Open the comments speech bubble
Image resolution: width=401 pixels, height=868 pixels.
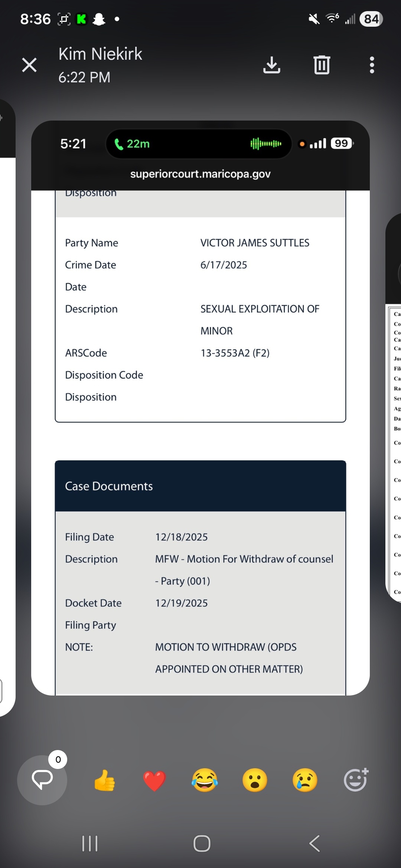(x=42, y=780)
